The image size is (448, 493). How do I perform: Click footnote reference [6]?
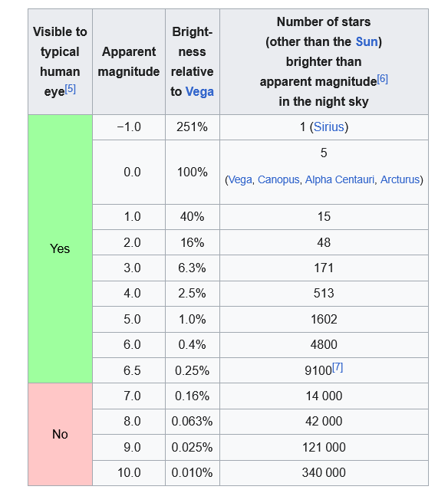382,79
